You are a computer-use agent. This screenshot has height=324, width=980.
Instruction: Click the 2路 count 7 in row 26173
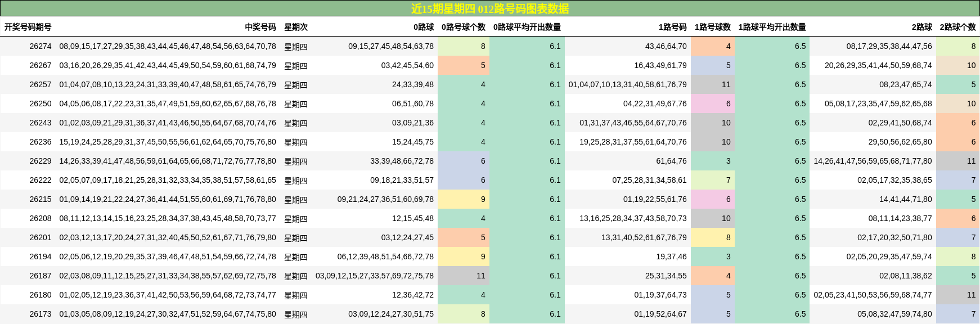(x=958, y=314)
